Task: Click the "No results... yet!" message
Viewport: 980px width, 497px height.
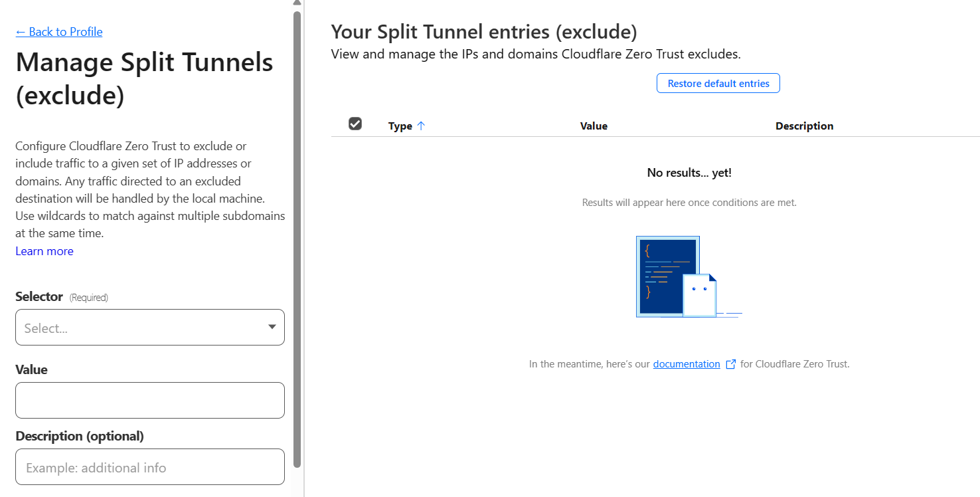Action: pyautogui.click(x=689, y=173)
